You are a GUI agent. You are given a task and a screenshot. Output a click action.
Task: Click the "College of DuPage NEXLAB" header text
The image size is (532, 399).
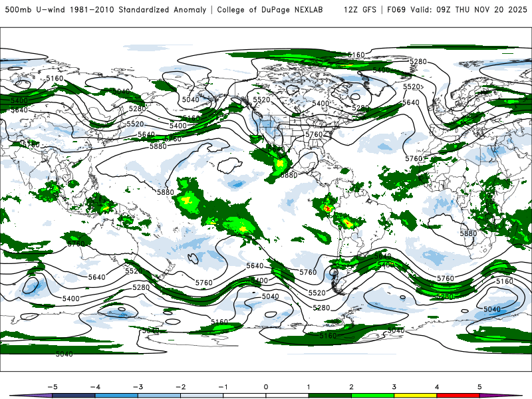point(270,9)
